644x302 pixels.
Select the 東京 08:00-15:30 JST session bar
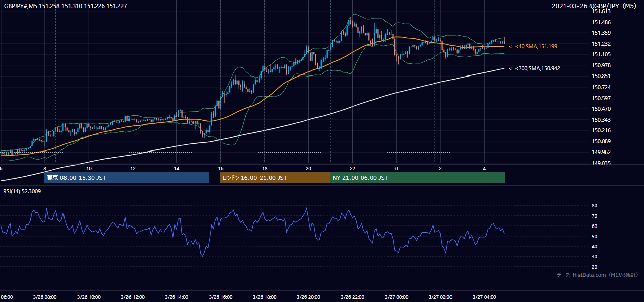126,178
